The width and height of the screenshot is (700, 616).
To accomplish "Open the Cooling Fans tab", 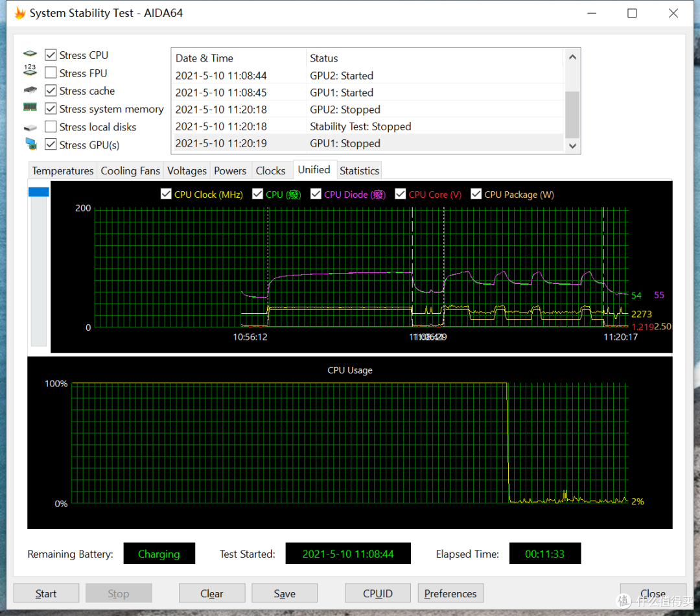I will click(x=130, y=171).
